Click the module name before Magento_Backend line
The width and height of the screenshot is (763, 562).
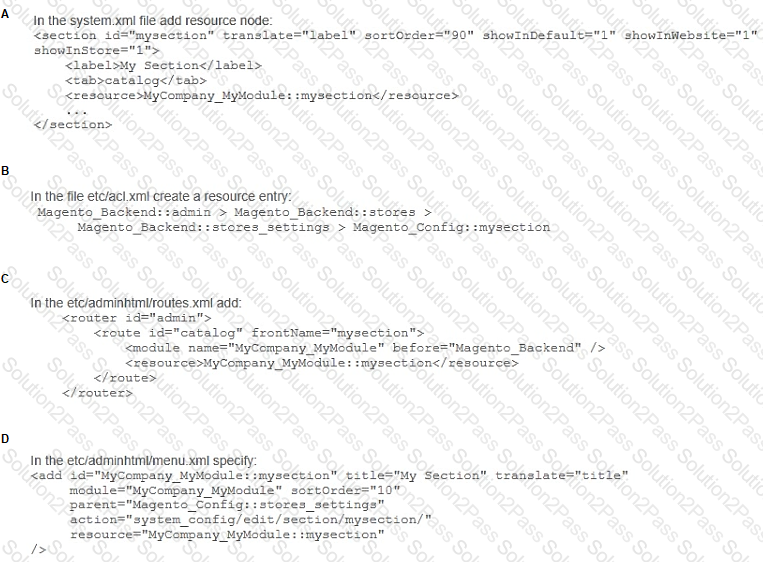tap(365, 348)
